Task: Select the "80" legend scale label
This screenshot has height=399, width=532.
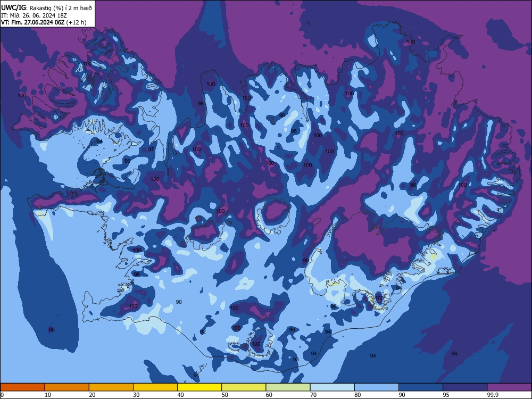Action: tap(358, 395)
